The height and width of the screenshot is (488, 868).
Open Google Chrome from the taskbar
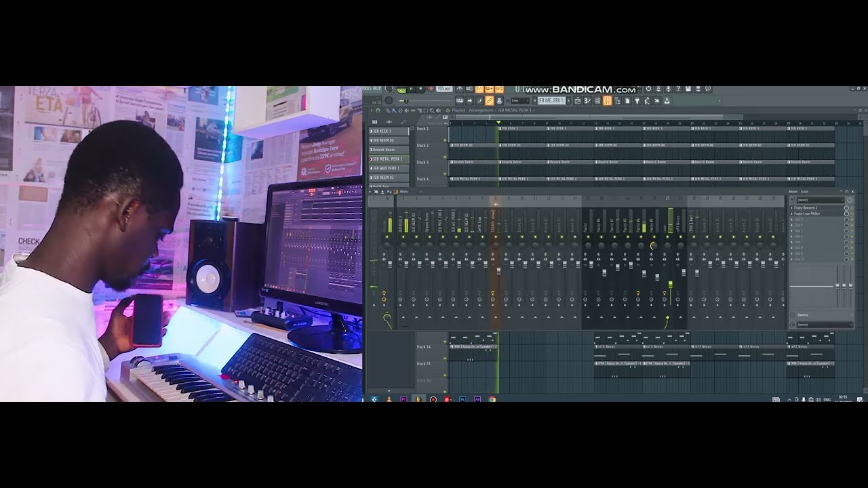[x=492, y=399]
